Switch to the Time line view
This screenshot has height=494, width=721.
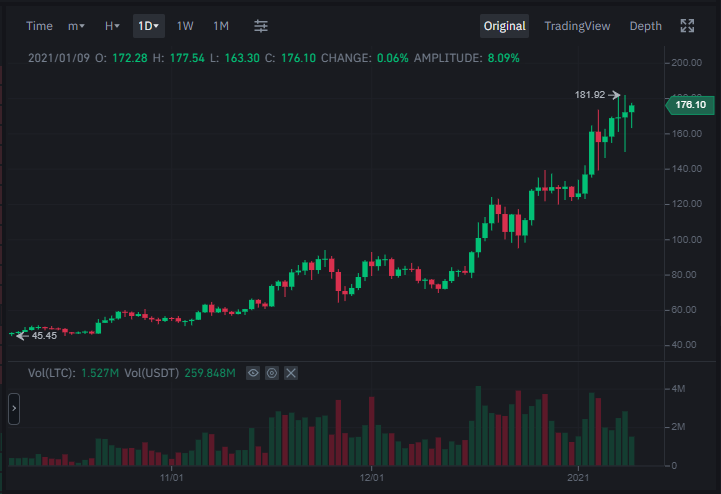[x=39, y=26]
